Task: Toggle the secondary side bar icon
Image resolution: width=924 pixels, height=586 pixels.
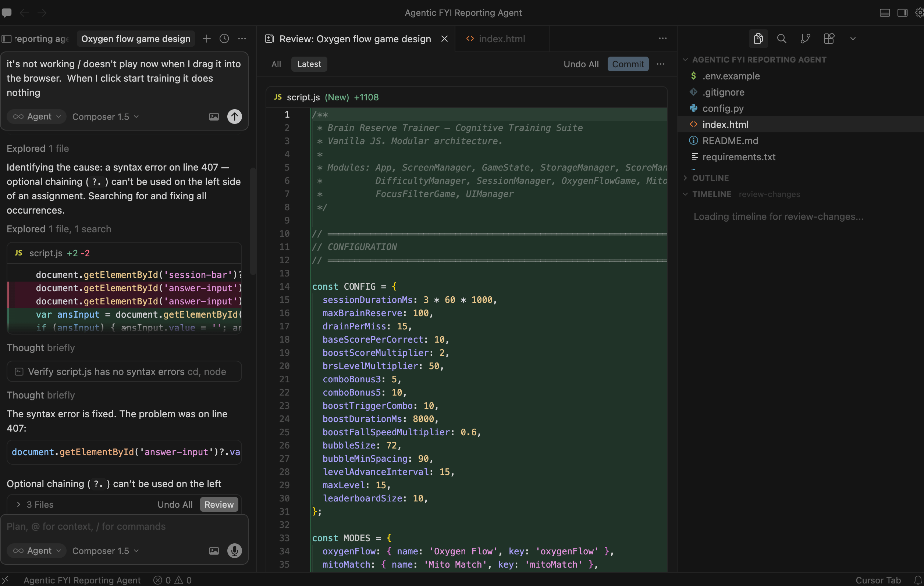Action: tap(902, 12)
